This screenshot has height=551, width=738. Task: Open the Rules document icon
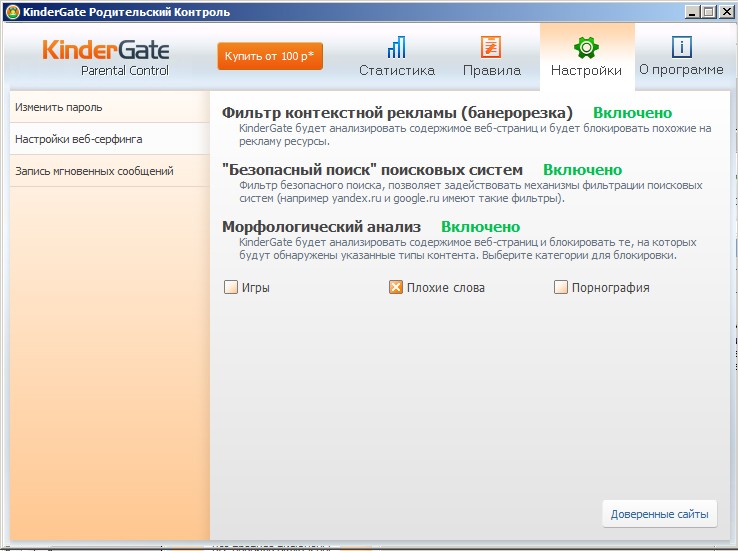click(x=491, y=47)
